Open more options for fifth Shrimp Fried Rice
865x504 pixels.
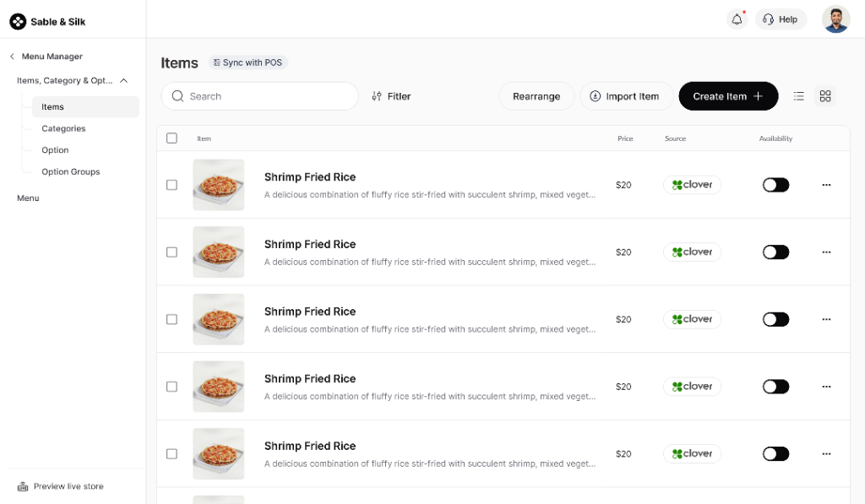826,454
